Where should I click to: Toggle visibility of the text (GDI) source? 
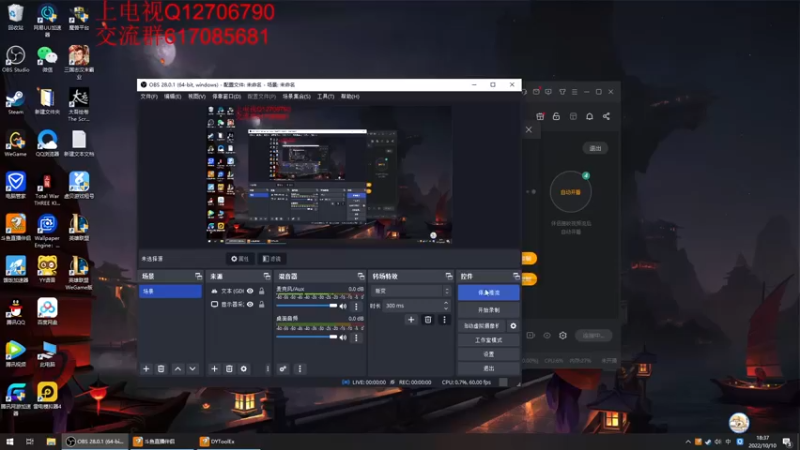(x=250, y=291)
